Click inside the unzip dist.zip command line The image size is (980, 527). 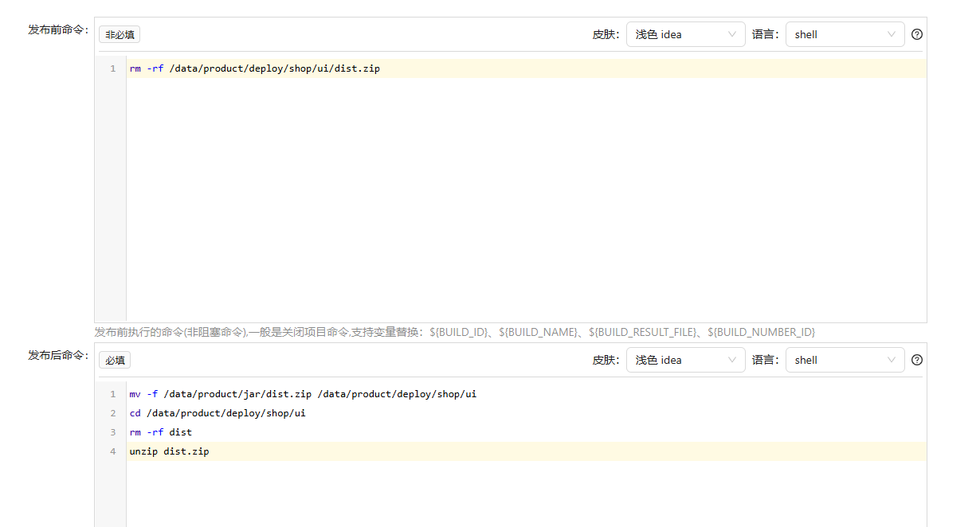(x=169, y=451)
